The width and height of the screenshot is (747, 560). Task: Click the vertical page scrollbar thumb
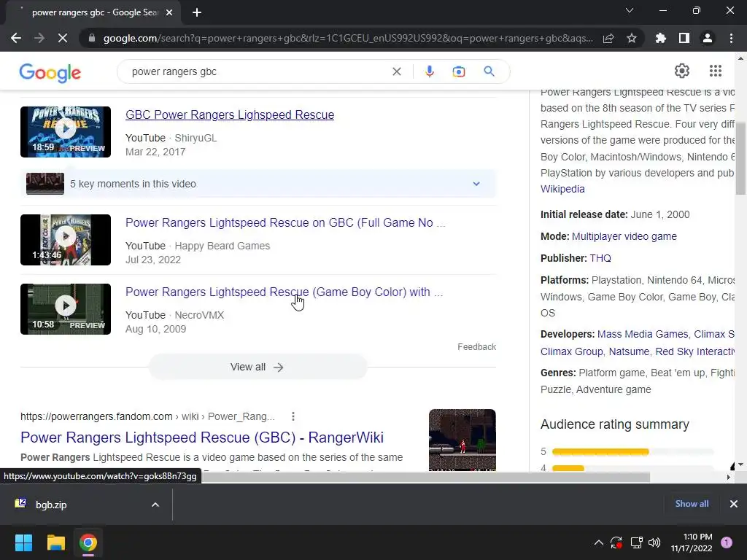tap(740, 158)
